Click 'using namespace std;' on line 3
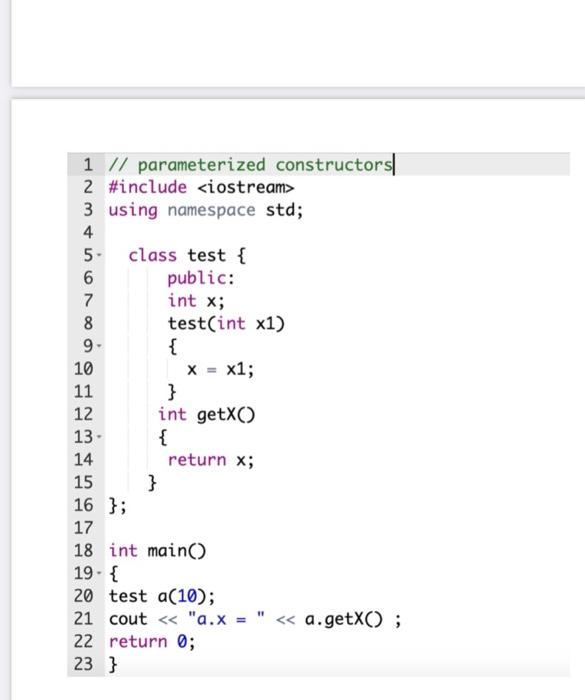 (206, 210)
